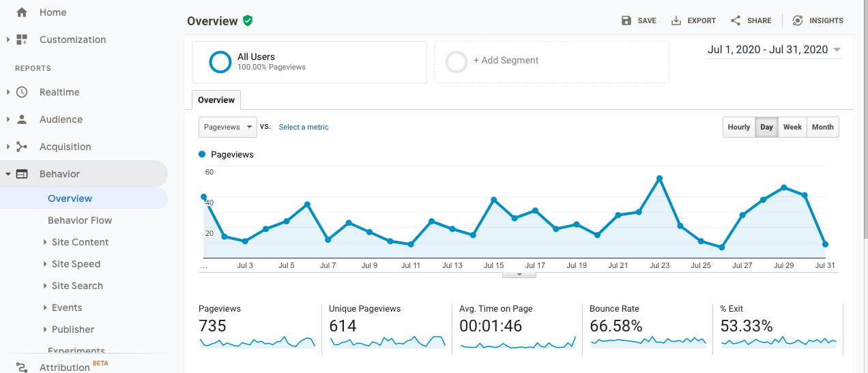Click the Customization dashboard icon

(22, 40)
